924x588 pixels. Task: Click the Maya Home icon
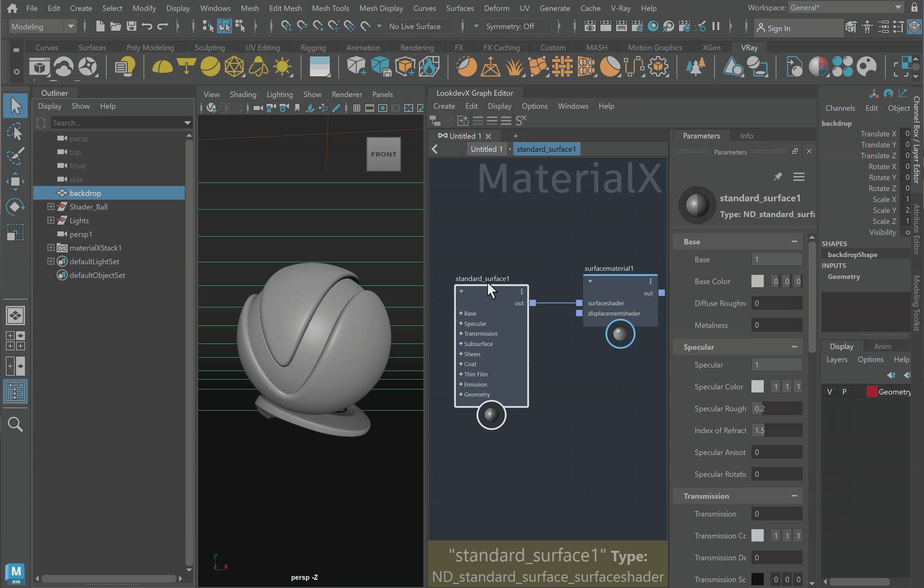12,8
